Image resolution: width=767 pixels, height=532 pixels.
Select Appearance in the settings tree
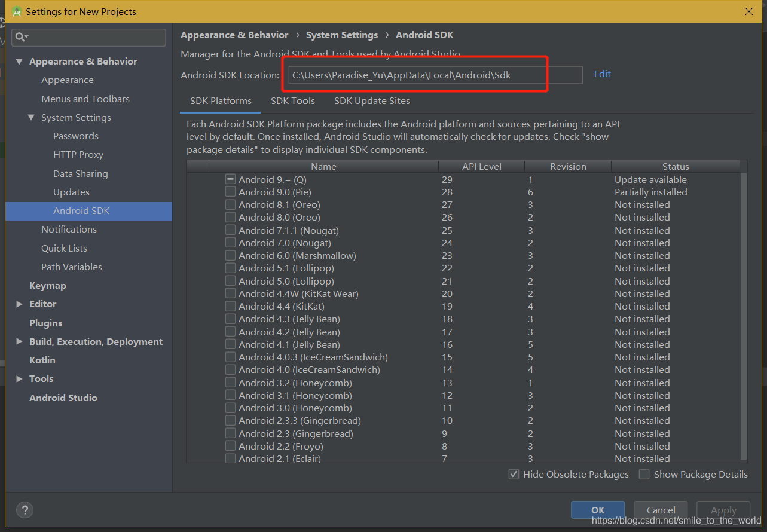tap(68, 80)
